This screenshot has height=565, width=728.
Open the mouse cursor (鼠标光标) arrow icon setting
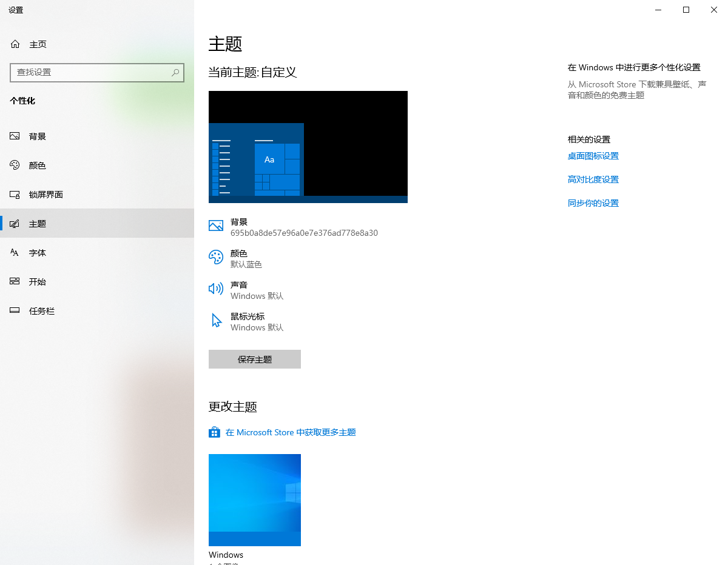point(216,321)
